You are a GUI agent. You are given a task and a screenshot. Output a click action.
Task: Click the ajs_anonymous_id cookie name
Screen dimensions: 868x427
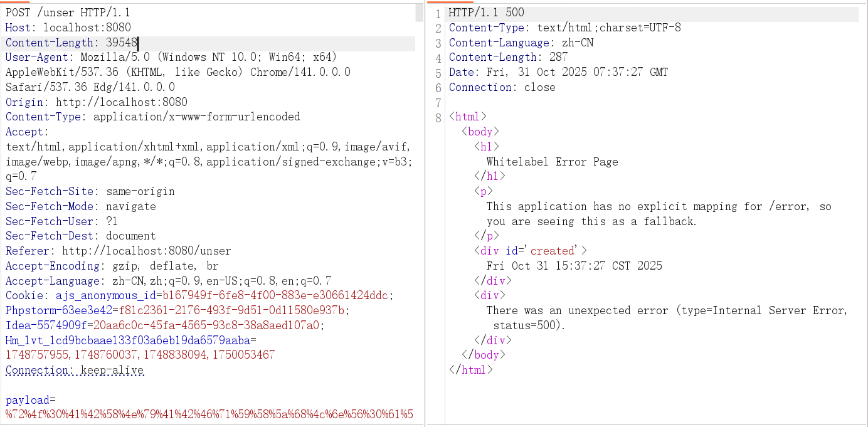[x=105, y=295]
